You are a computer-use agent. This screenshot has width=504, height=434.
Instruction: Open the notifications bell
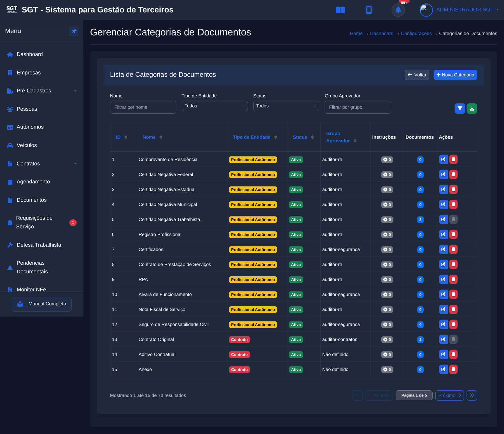pyautogui.click(x=398, y=10)
